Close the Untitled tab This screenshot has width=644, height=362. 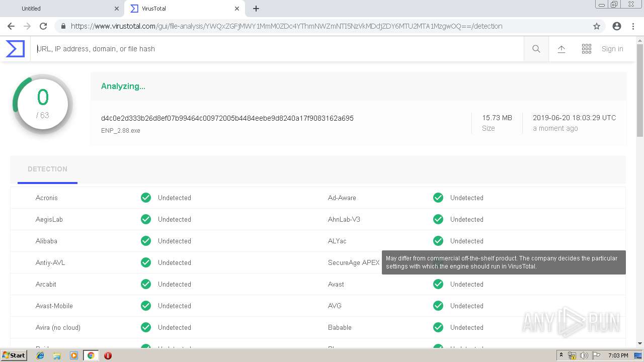(117, 9)
